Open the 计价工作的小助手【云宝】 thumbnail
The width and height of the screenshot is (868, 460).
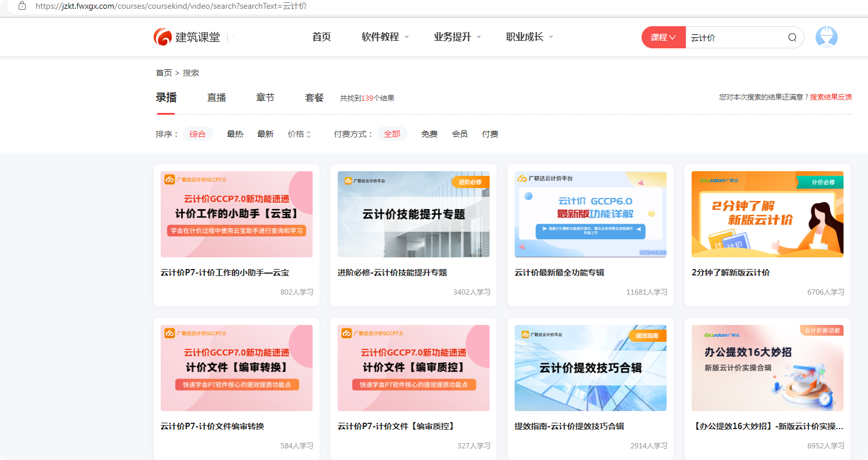coord(236,214)
